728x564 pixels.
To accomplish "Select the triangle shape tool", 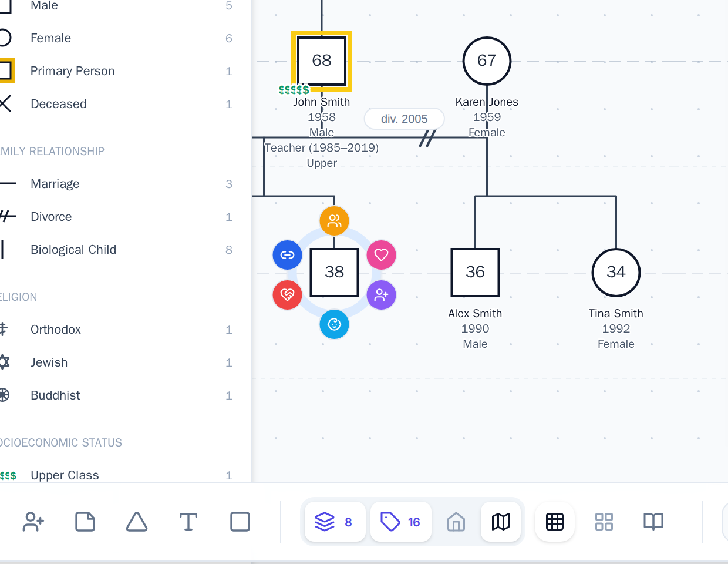I will 137,522.
